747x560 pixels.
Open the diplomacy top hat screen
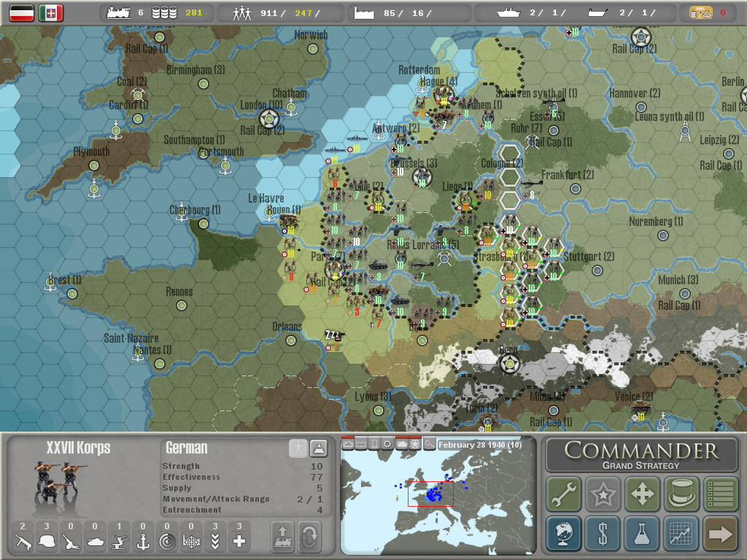pos(681,494)
